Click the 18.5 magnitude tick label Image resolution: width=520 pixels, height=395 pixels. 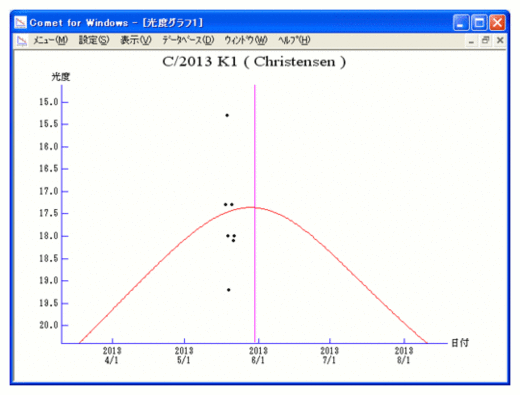[49, 258]
